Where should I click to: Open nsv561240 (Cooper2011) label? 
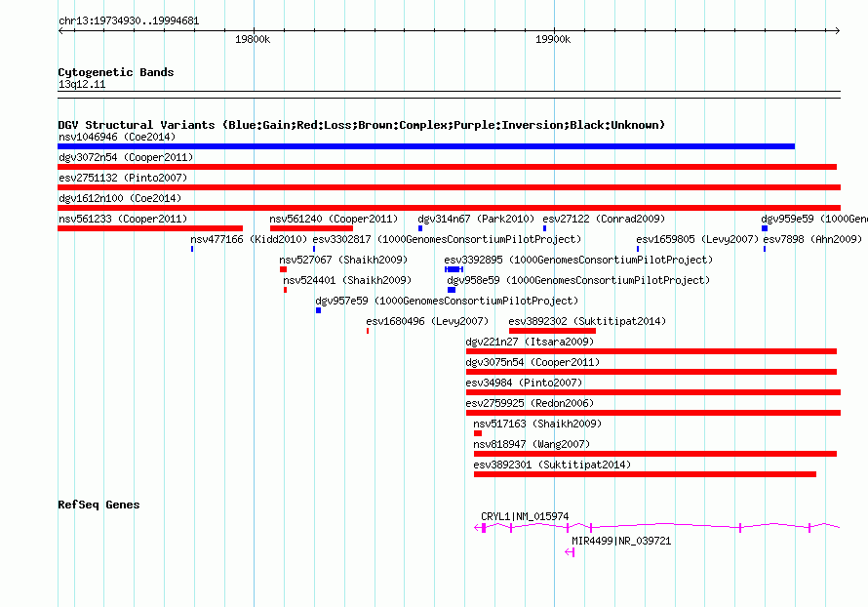pos(334,219)
